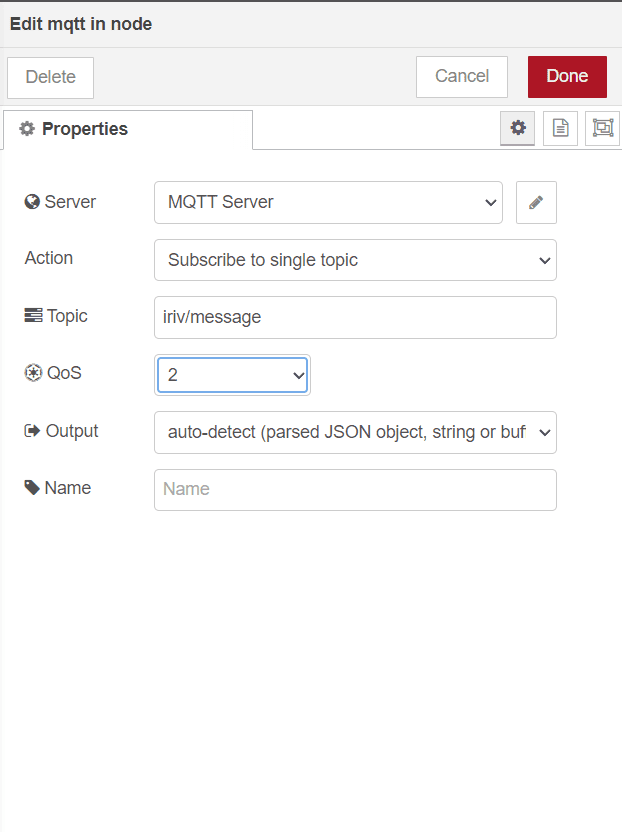Open node appearance settings icon

click(602, 128)
